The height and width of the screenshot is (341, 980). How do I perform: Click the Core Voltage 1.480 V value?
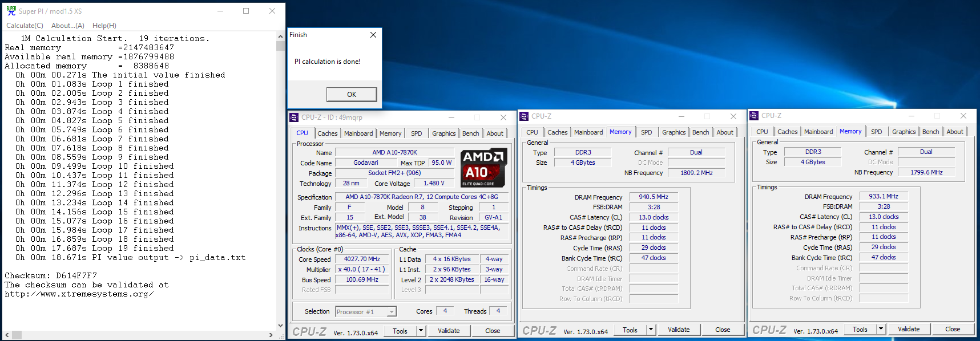coord(434,183)
